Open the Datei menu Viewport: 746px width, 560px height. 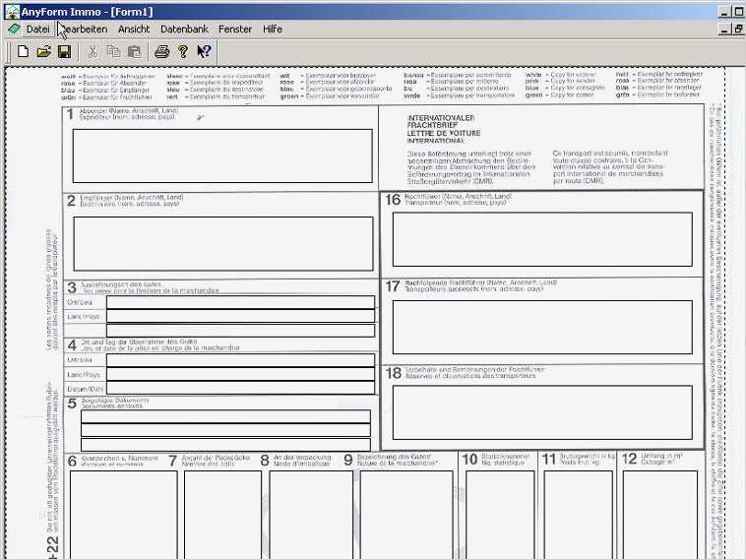click(37, 29)
